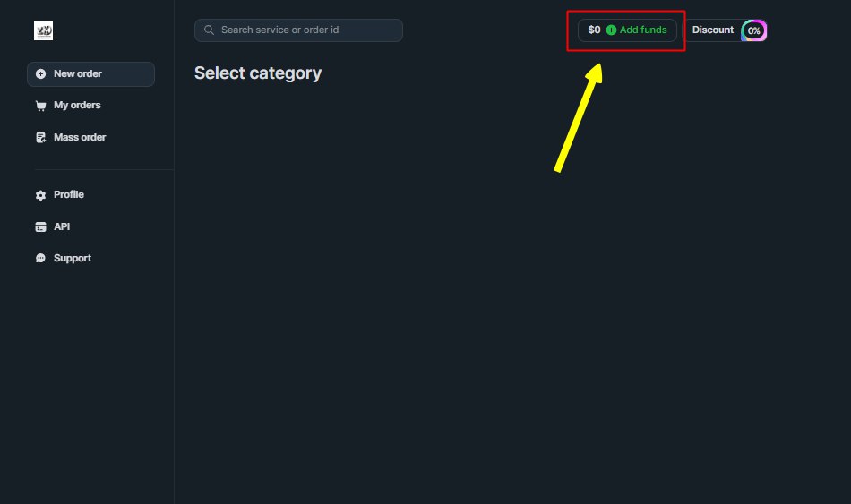Image resolution: width=851 pixels, height=504 pixels.
Task: Click the site logo in the sidebar
Action: [x=44, y=31]
